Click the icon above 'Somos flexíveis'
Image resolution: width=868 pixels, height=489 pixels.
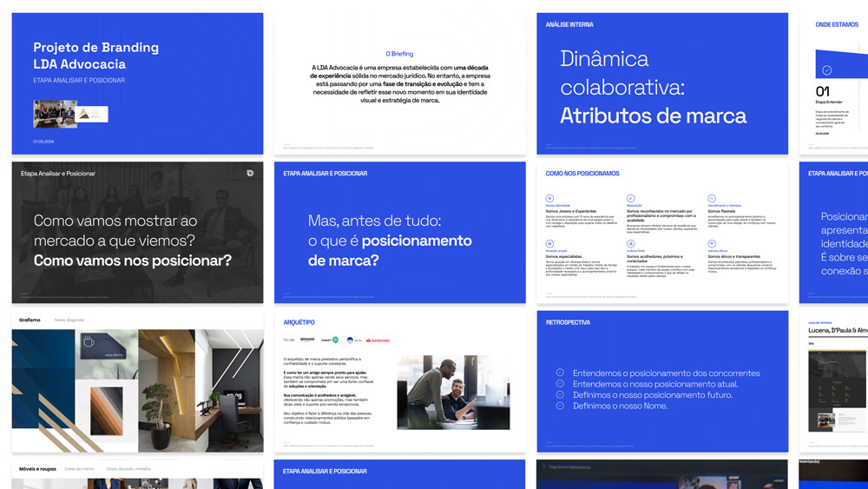pyautogui.click(x=711, y=199)
